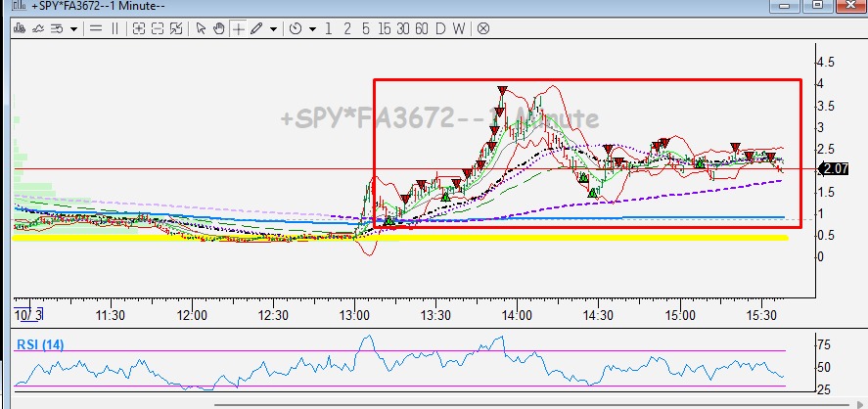This screenshot has width=868, height=409.
Task: Switch chart to 1 minute interval
Action: pos(329,28)
